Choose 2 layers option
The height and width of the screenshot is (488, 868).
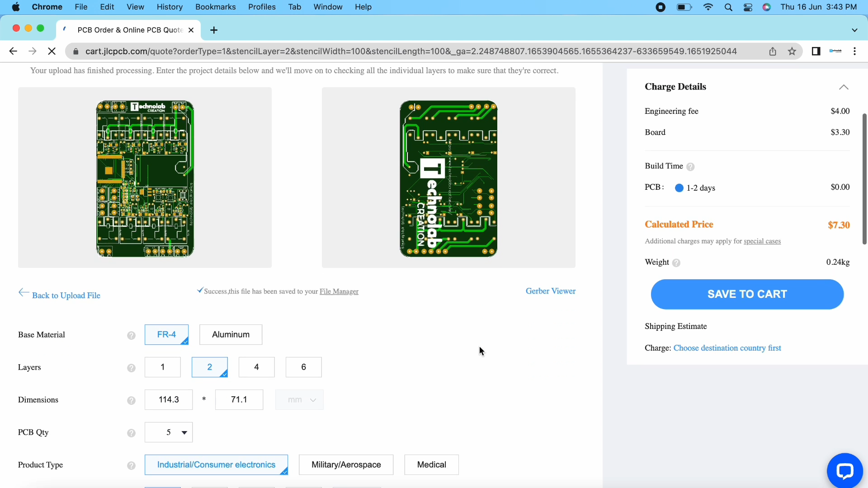209,367
